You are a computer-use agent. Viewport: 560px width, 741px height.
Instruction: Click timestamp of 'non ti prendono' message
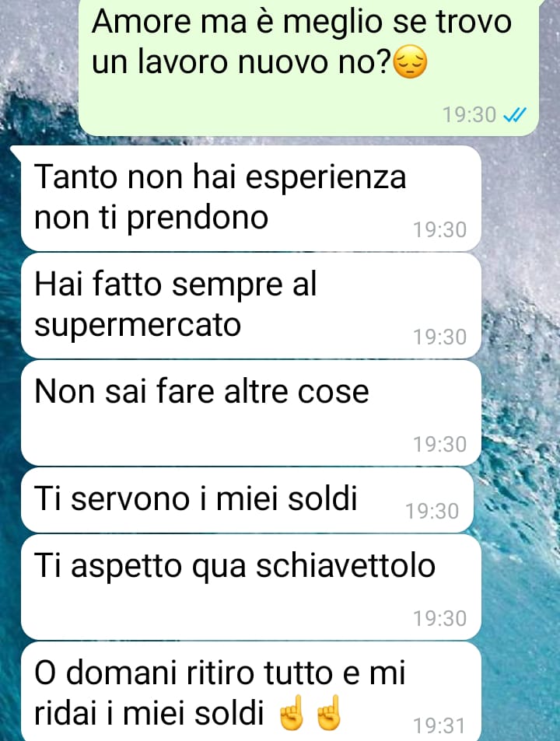coord(440,229)
